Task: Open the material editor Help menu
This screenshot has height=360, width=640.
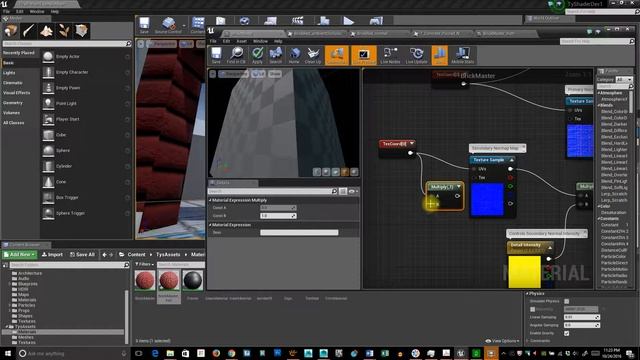Action: (278, 41)
